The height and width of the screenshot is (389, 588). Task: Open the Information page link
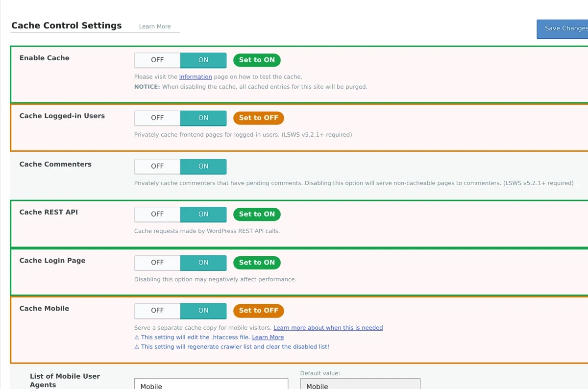coord(196,77)
